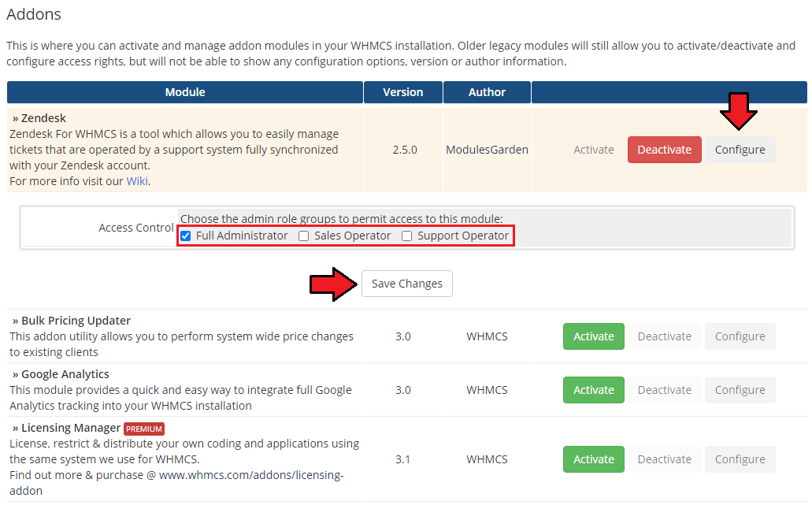Image resolution: width=812 pixels, height=505 pixels.
Task: Enable the Sales Operator checkbox
Action: 304,236
